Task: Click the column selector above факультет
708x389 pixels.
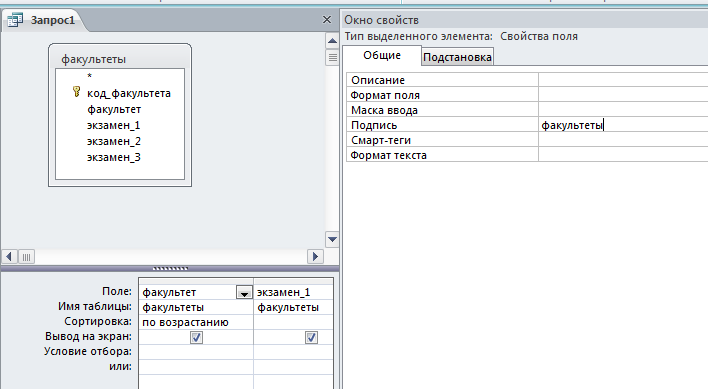Action: coord(196,281)
